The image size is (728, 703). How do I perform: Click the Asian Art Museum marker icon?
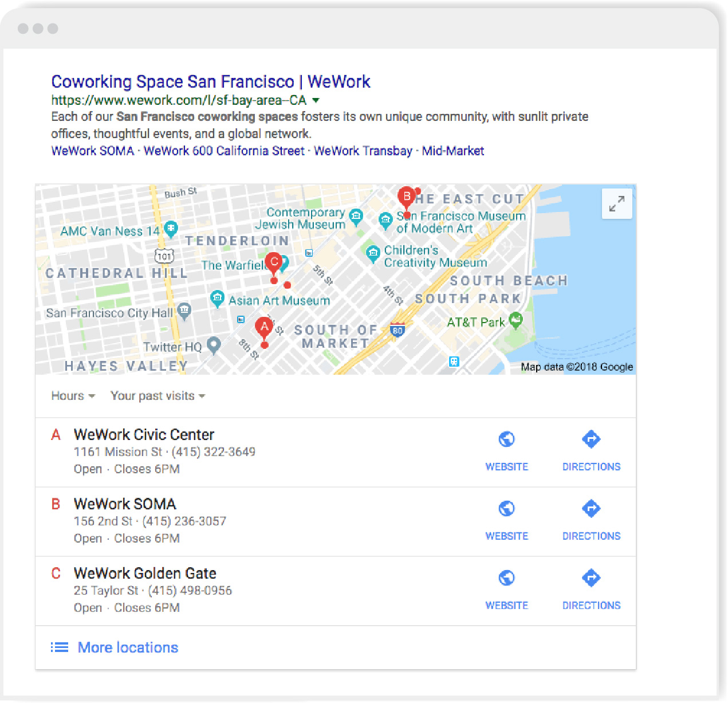[217, 299]
